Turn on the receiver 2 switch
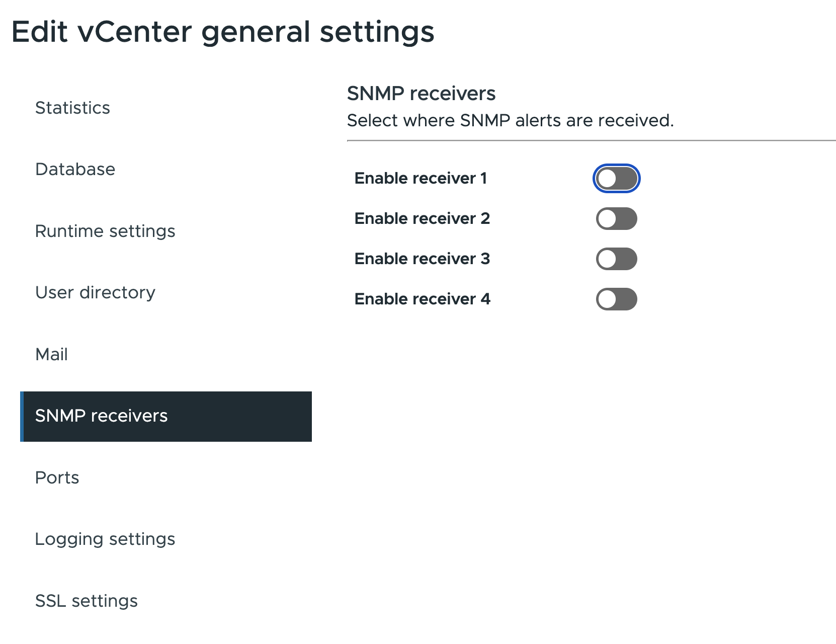The width and height of the screenshot is (836, 644). pos(616,219)
